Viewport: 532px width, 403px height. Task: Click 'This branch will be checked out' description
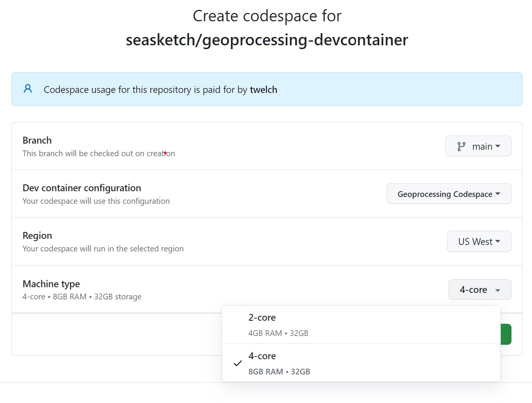tap(99, 153)
